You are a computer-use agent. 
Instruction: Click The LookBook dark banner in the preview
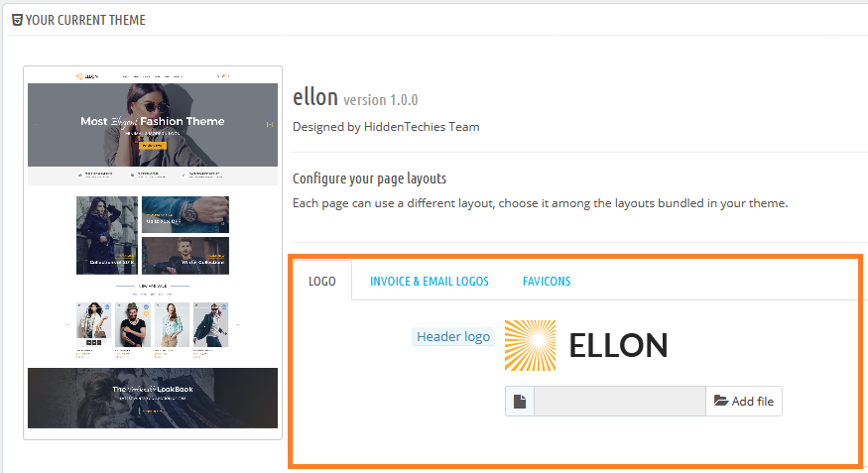coord(153,398)
